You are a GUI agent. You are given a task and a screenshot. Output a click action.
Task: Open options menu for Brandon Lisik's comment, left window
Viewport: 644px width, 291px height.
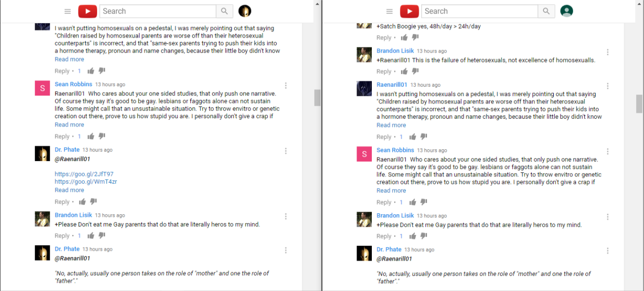(286, 216)
